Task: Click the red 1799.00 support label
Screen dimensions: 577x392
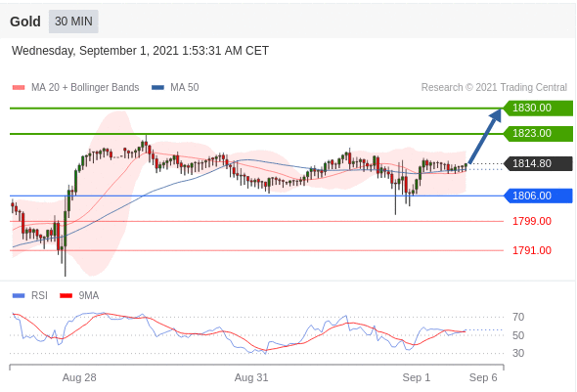Action: pyautogui.click(x=532, y=221)
